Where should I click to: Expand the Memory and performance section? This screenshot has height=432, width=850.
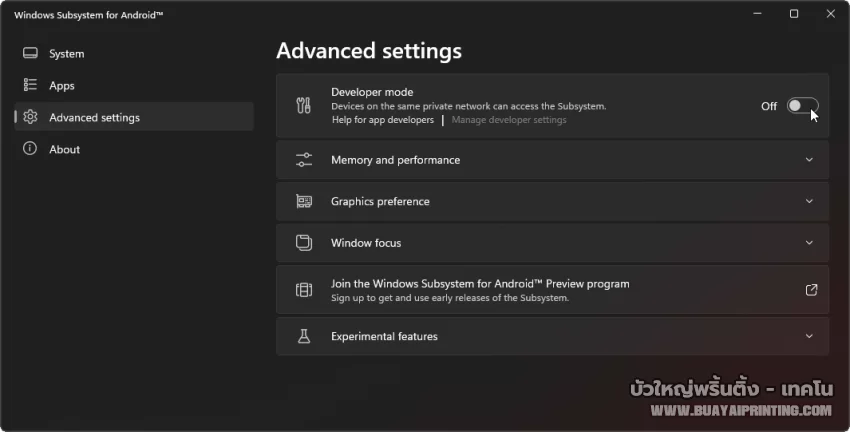click(x=810, y=160)
